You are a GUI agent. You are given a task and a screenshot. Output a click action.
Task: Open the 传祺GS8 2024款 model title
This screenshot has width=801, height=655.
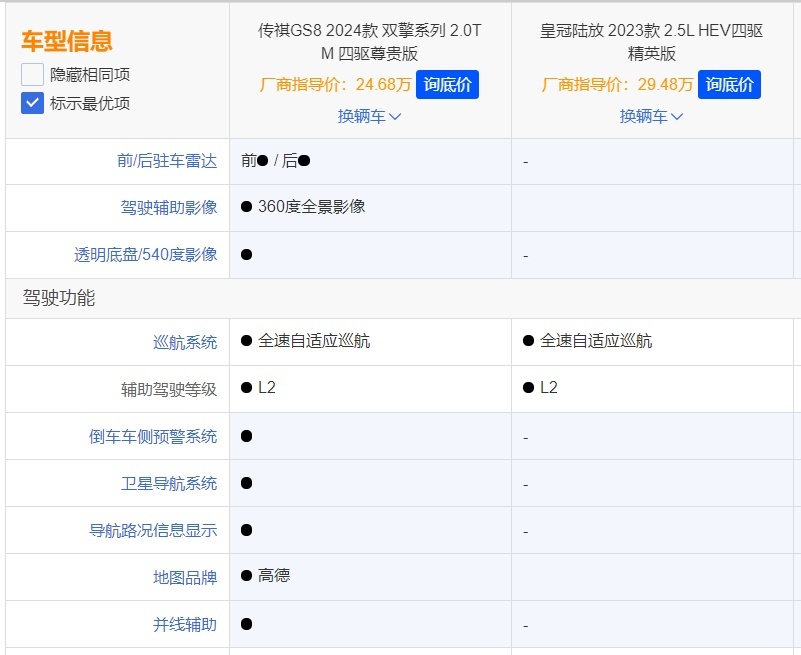click(369, 41)
